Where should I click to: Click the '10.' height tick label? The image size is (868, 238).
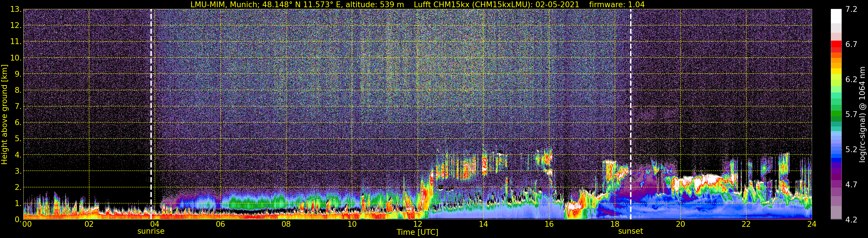click(x=16, y=58)
